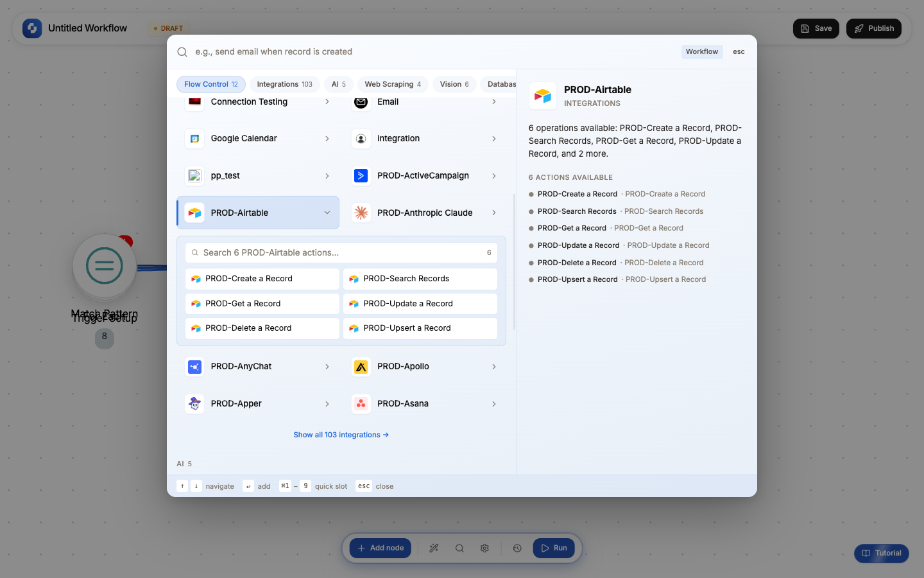Screen dimensions: 924x578
Task: Open history clock in bottom toolbar
Action: pos(517,548)
